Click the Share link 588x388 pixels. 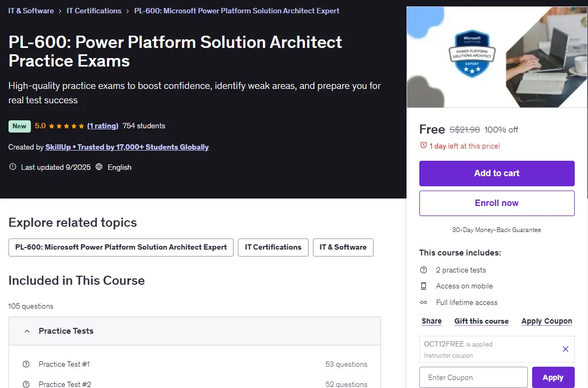click(431, 321)
